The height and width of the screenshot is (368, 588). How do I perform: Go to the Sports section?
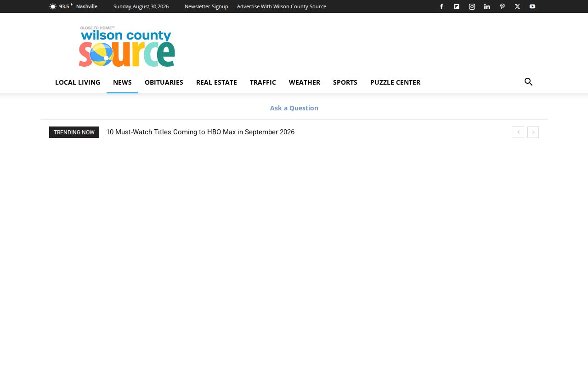coord(345,82)
